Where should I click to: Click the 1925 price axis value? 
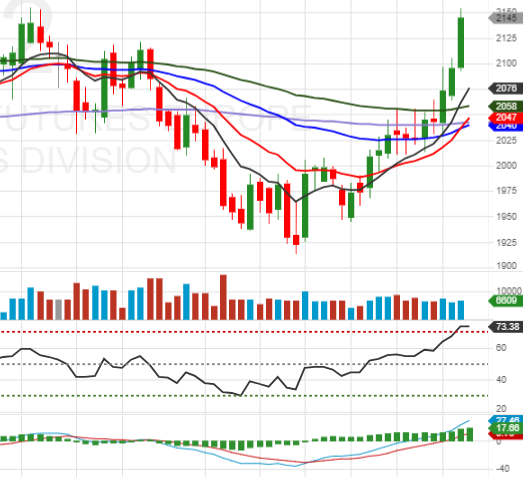(506, 243)
